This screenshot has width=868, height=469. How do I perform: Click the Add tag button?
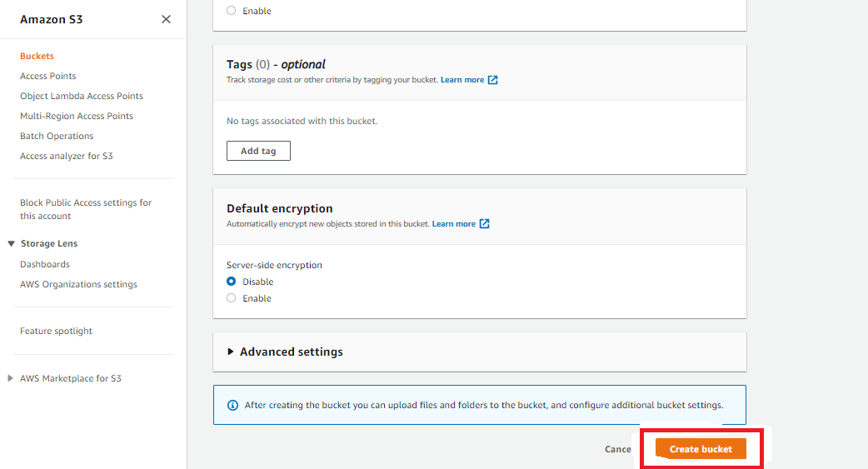(258, 151)
